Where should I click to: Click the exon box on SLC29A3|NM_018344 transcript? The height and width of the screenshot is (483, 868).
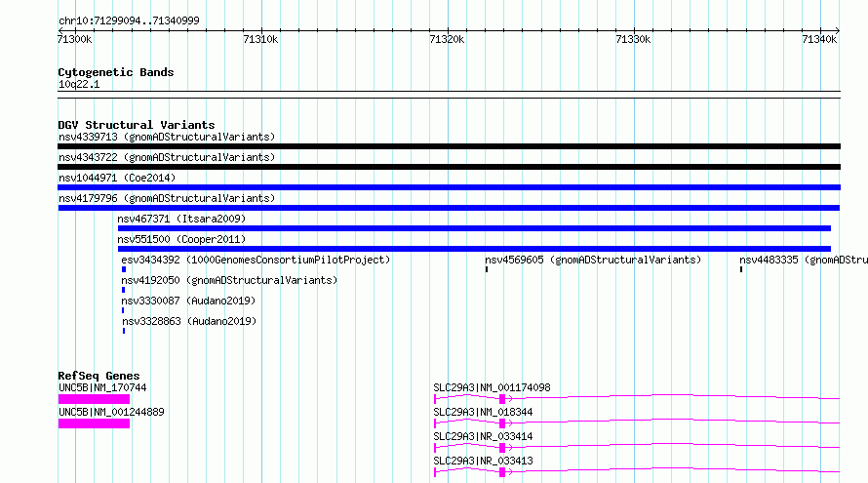pos(502,423)
